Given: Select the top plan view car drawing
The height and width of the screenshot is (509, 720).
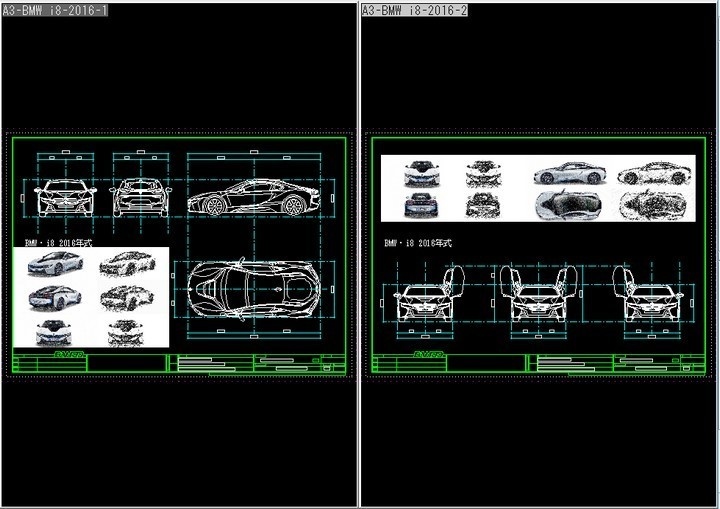Looking at the screenshot, I should tap(254, 289).
